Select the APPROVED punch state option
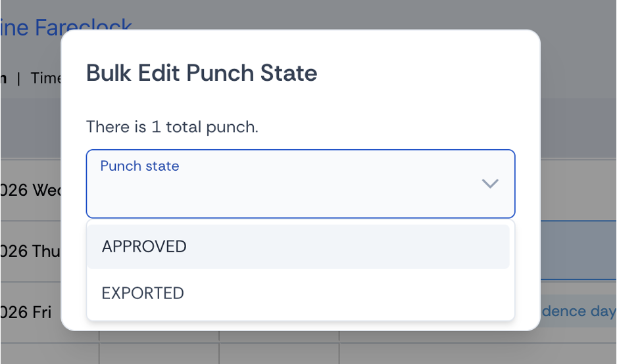617x364 pixels. [x=298, y=246]
